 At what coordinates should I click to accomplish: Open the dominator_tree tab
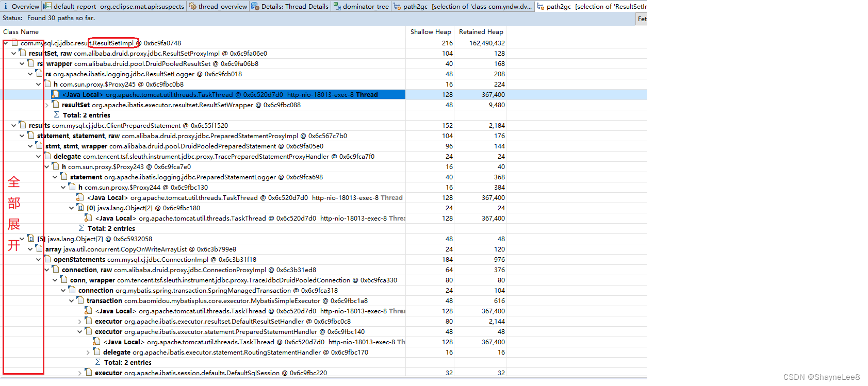tap(361, 6)
